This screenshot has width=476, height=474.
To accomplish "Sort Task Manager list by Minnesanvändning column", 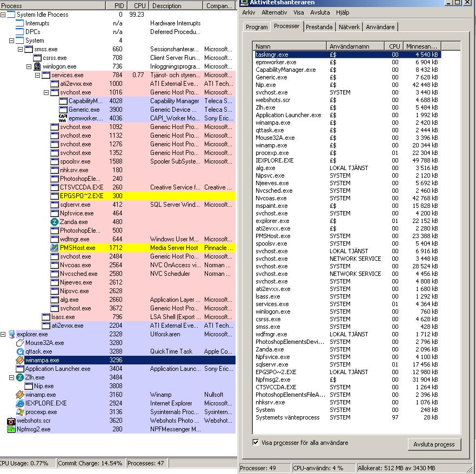I will point(422,46).
